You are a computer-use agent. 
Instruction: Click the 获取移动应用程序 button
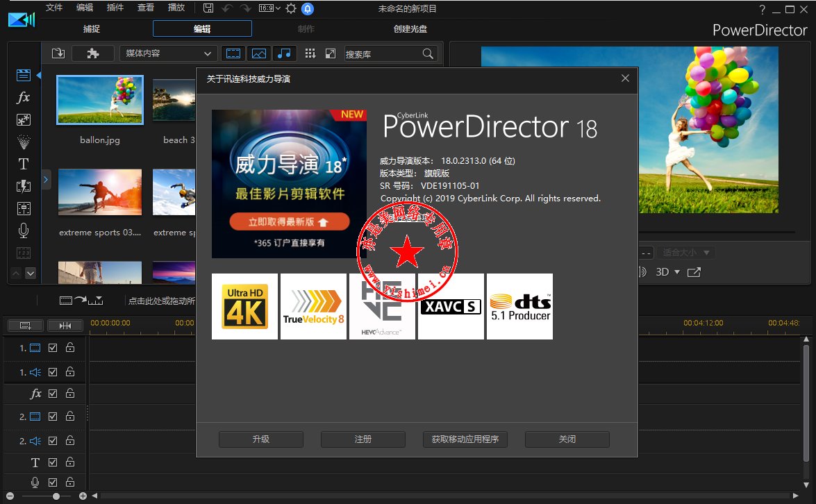(x=465, y=439)
